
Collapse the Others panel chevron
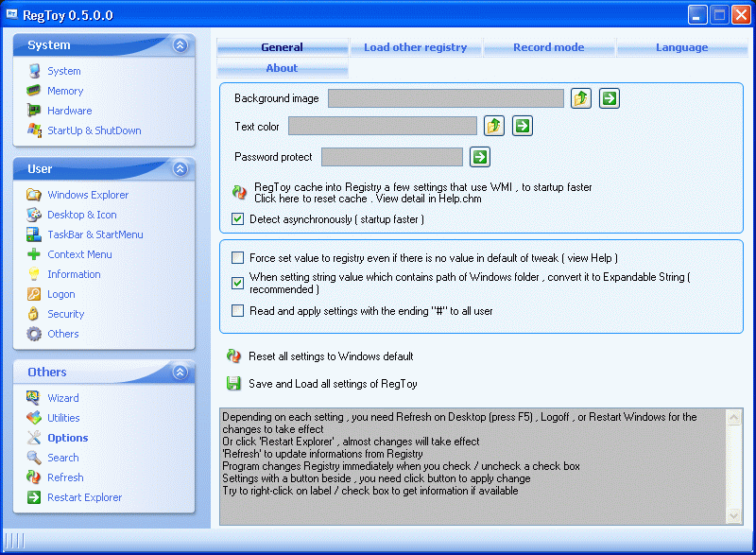pyautogui.click(x=180, y=372)
